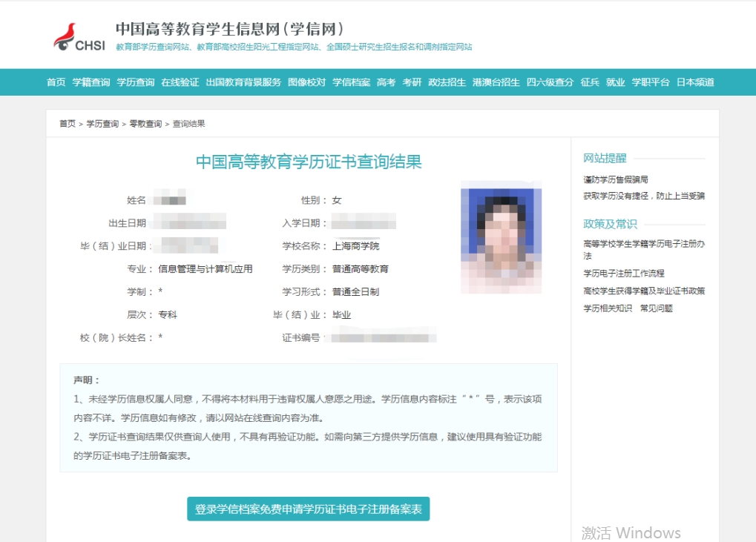This screenshot has height=542, width=756.
Task: Click the pixelated student photo
Action: point(501,237)
